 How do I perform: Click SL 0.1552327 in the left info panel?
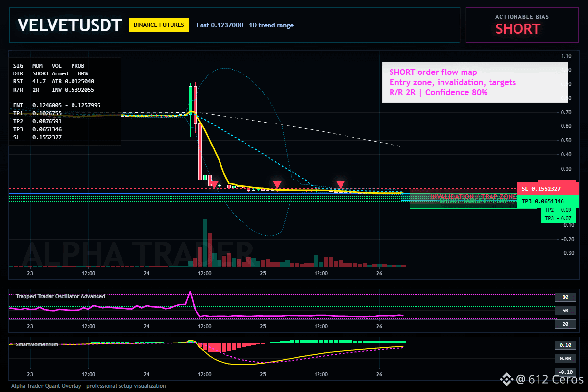pos(37,137)
